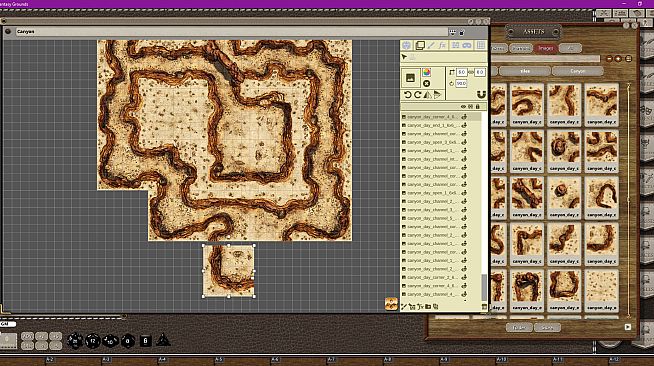
Task: Click the bottom-right icon of the layer panel
Action: click(x=484, y=307)
